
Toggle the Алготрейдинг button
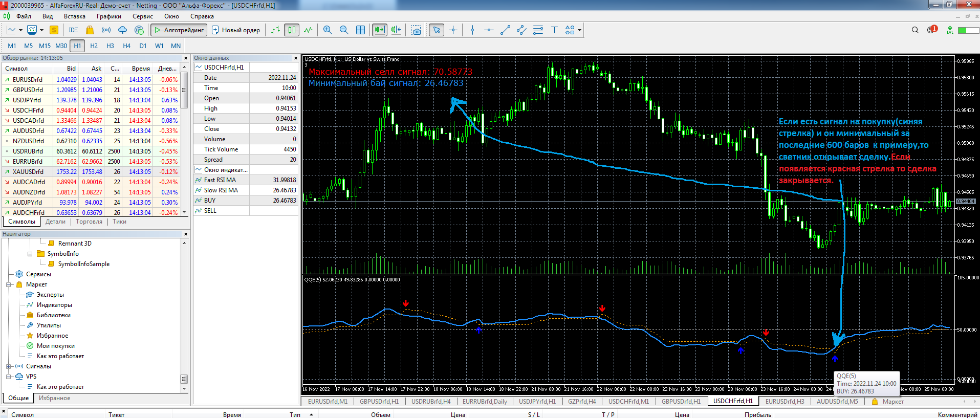pos(179,30)
